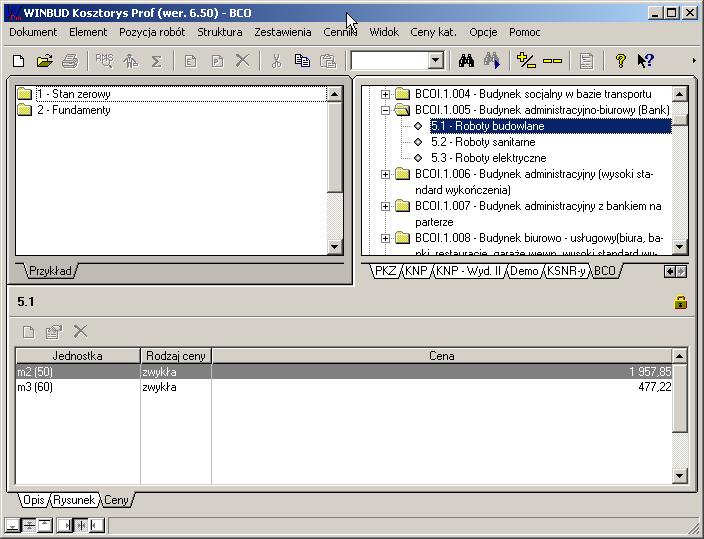Select the Demo catalog tab
Viewport: 704px width, 539px height.
(524, 271)
